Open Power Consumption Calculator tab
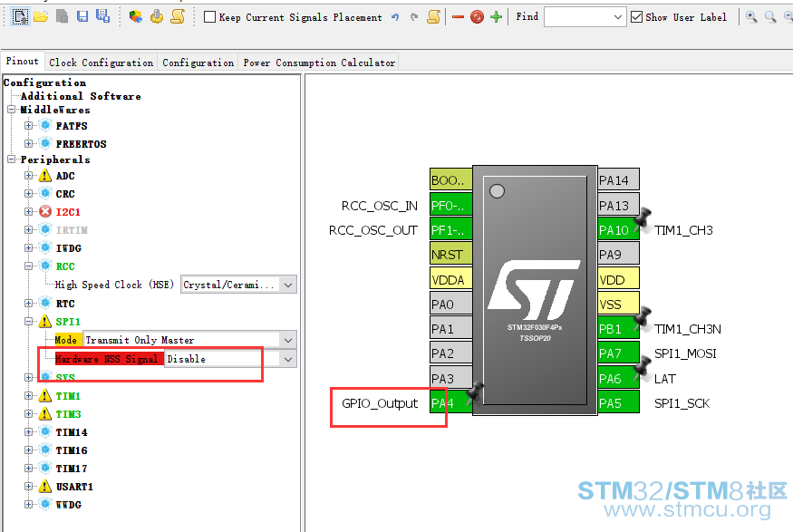This screenshot has width=793, height=532. coord(319,63)
